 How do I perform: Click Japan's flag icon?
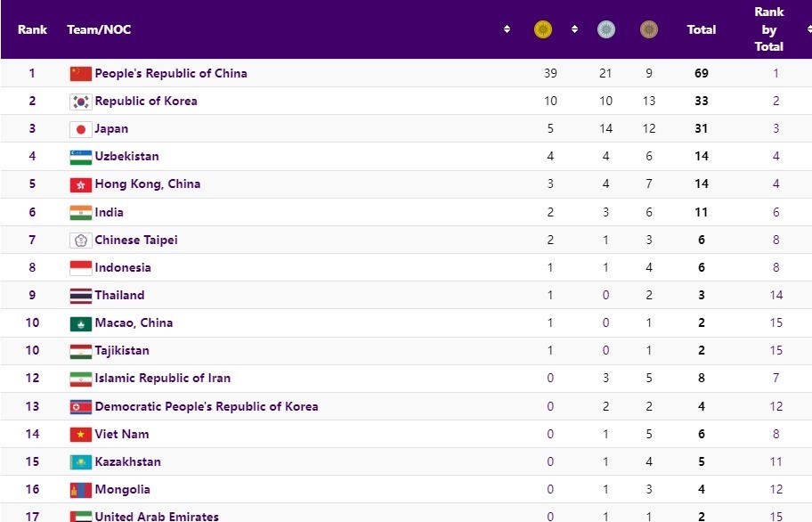(x=81, y=129)
